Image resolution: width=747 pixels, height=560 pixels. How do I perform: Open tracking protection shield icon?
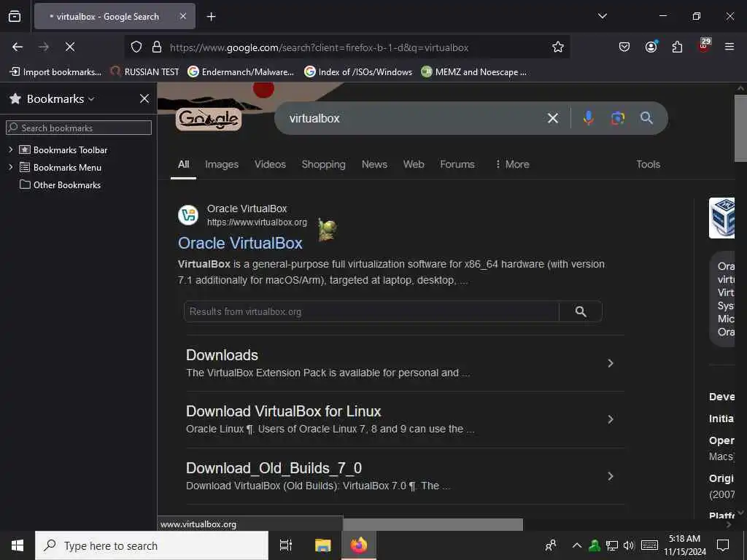136,47
